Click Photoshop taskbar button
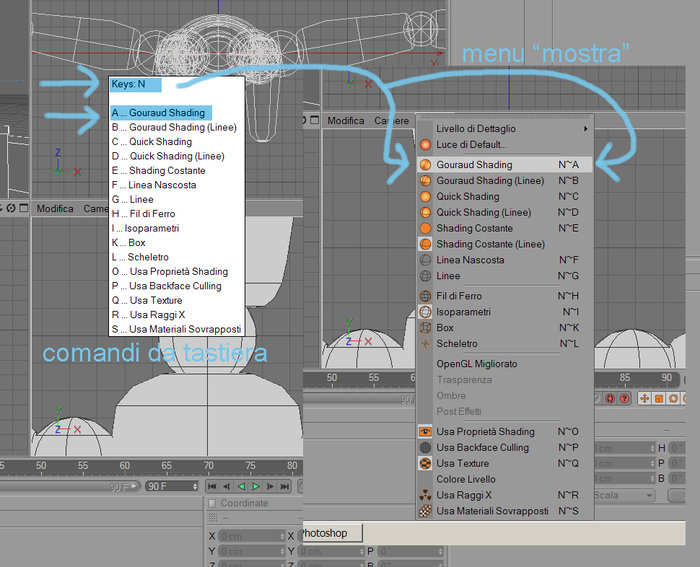This screenshot has height=567, width=700. pyautogui.click(x=332, y=533)
